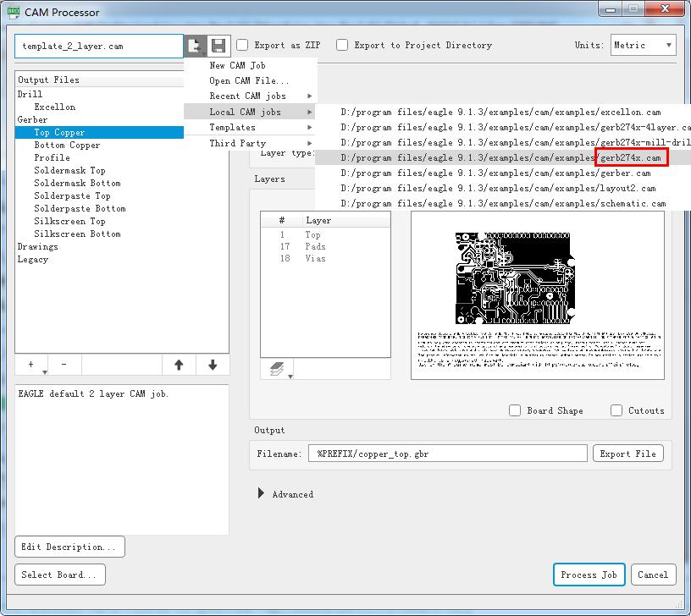Screen dimensions: 691x616
Task: Click the Output Files header
Action: 100,80
